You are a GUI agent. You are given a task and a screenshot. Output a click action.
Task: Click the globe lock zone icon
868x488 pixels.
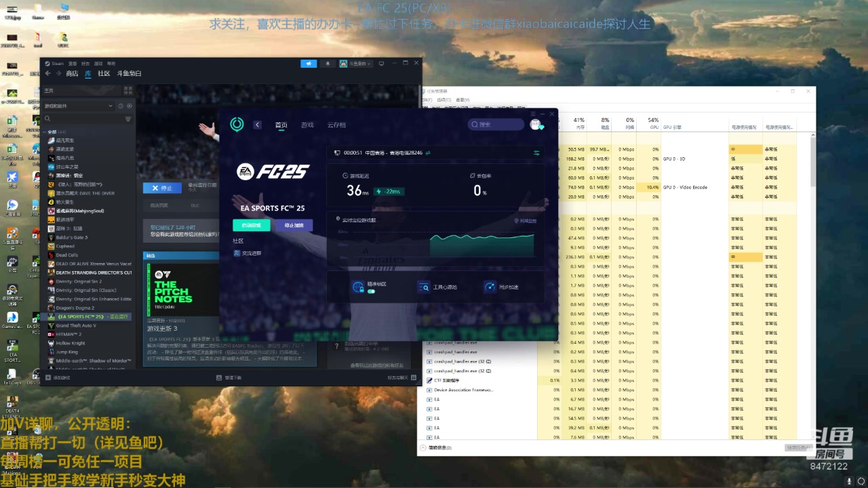(358, 287)
